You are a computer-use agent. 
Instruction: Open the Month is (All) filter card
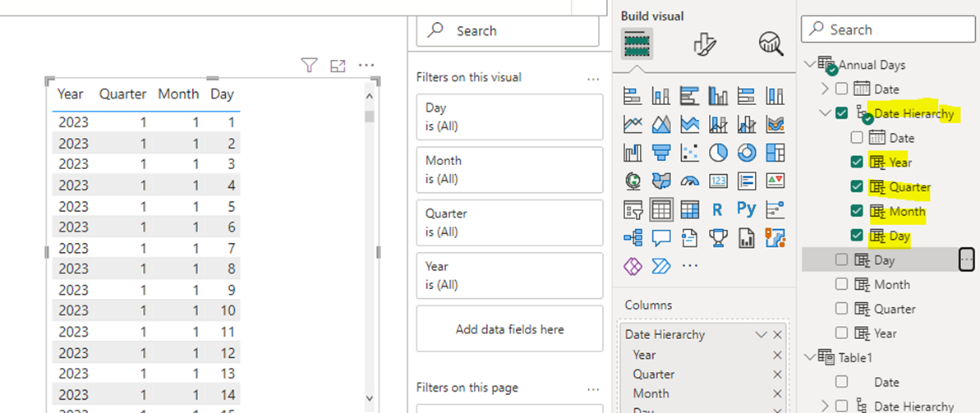click(x=509, y=170)
